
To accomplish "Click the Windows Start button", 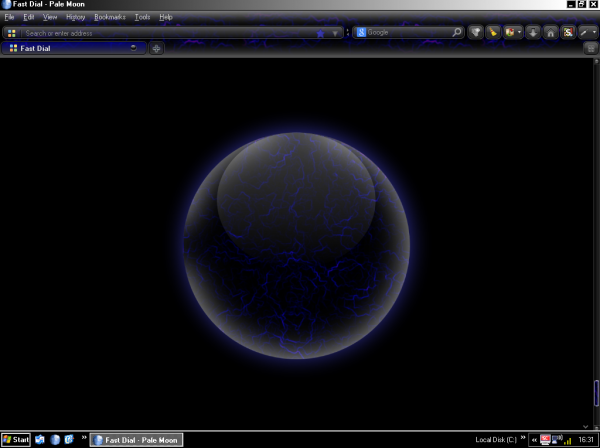I will pos(16,439).
